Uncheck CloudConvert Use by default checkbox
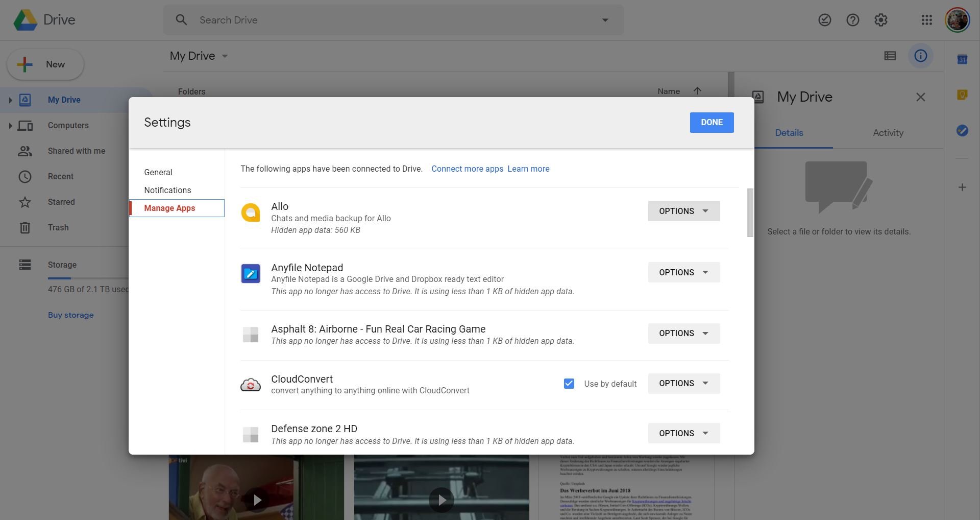 (x=569, y=384)
